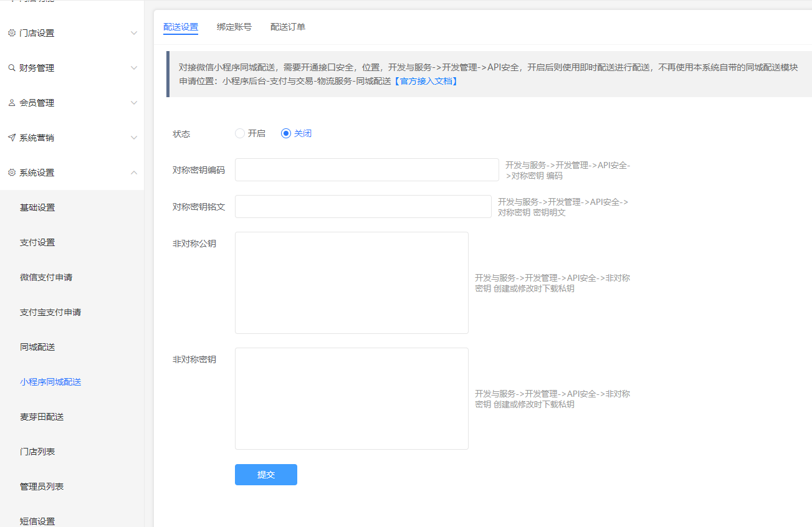Expand the 会员管理 menu chevron
812x527 pixels.
[x=134, y=103]
